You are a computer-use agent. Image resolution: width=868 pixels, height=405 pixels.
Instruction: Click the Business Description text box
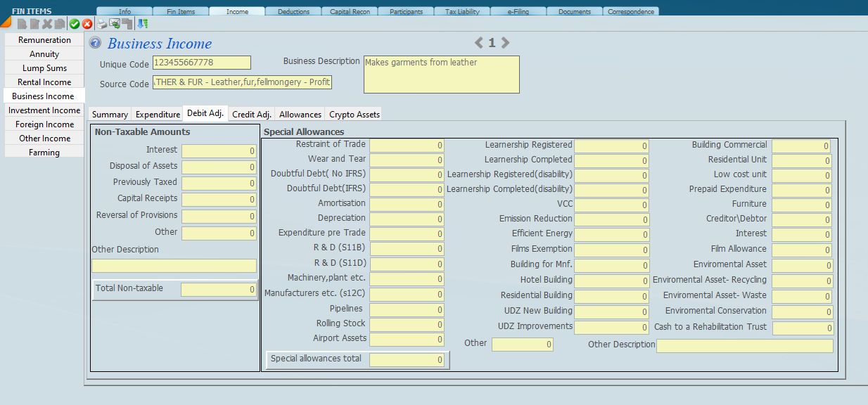pyautogui.click(x=441, y=75)
